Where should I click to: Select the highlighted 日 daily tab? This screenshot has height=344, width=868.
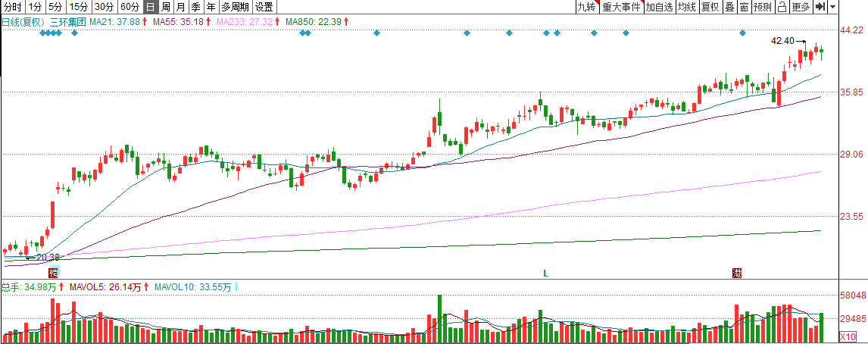tap(150, 8)
